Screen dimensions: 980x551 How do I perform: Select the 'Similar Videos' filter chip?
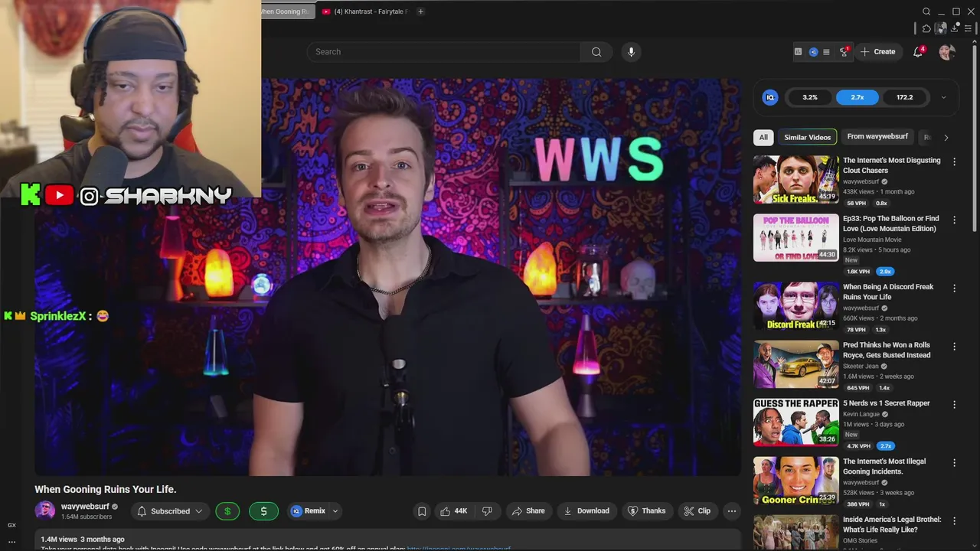tap(807, 138)
